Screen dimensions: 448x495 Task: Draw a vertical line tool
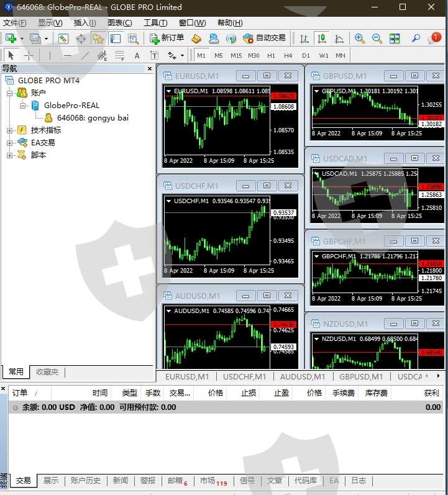pyautogui.click(x=50, y=55)
